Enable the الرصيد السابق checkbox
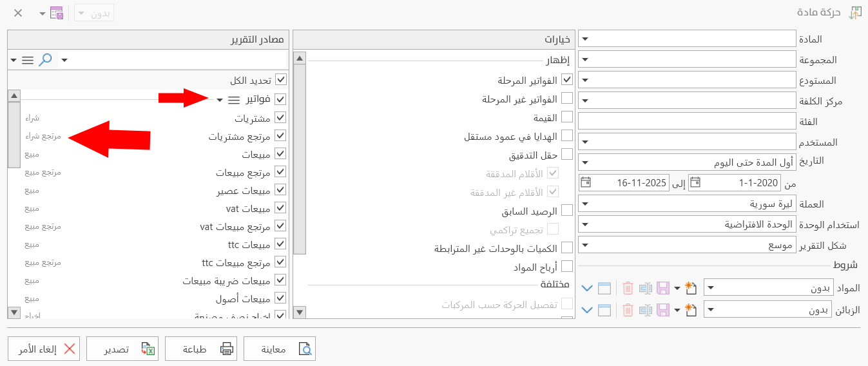 point(568,211)
